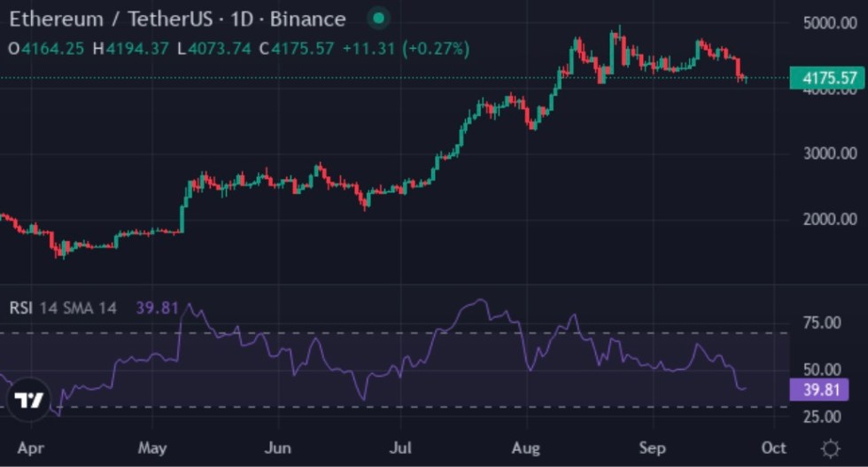The image size is (868, 467).
Task: Click the change value +11.31 (+0.27%)
Action: 407,49
